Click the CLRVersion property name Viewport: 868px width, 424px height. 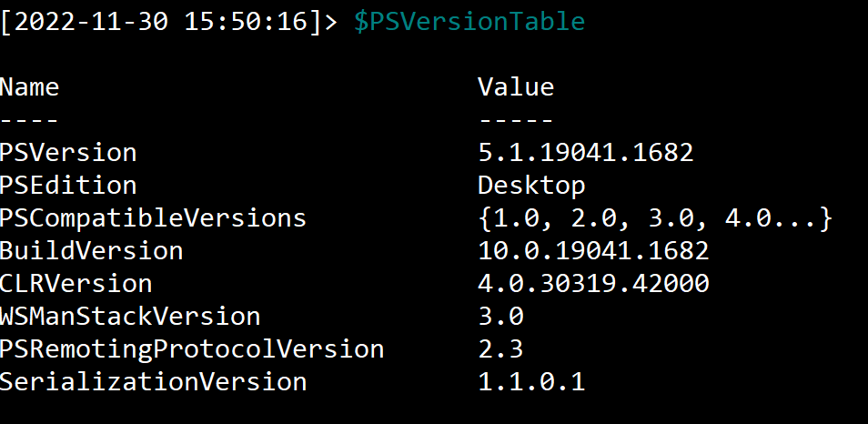[76, 283]
